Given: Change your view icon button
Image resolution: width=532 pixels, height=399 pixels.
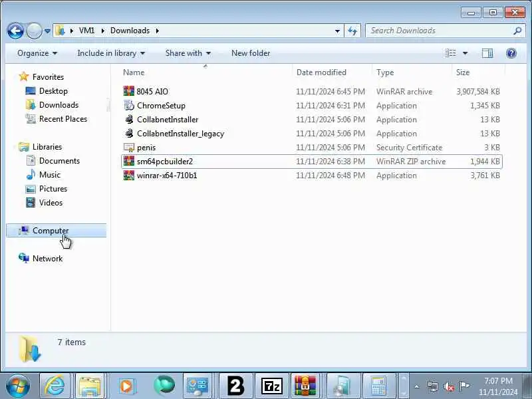Looking at the screenshot, I should tap(451, 53).
